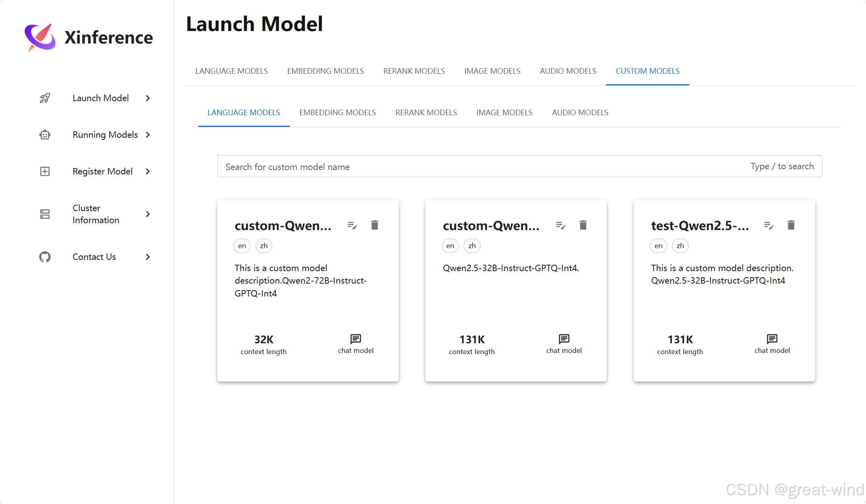
Task: Click the chat model icon on the 32K card
Action: [x=356, y=339]
